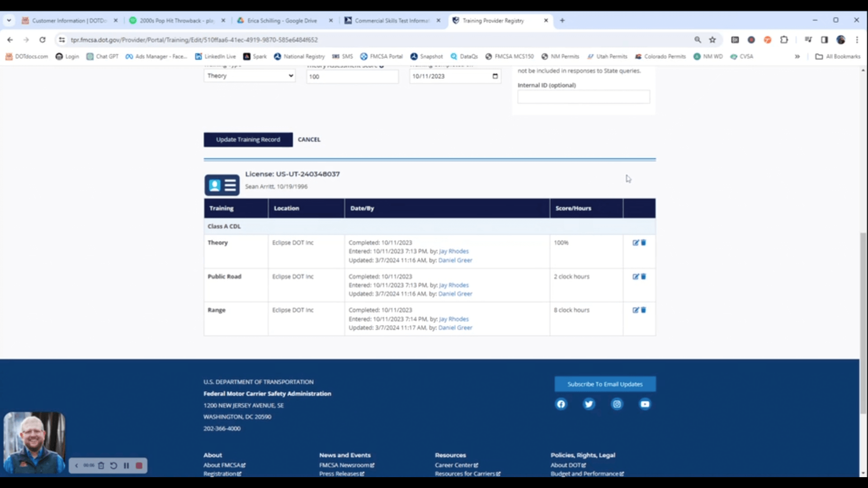Open the FMCSA Twitter icon

click(589, 404)
